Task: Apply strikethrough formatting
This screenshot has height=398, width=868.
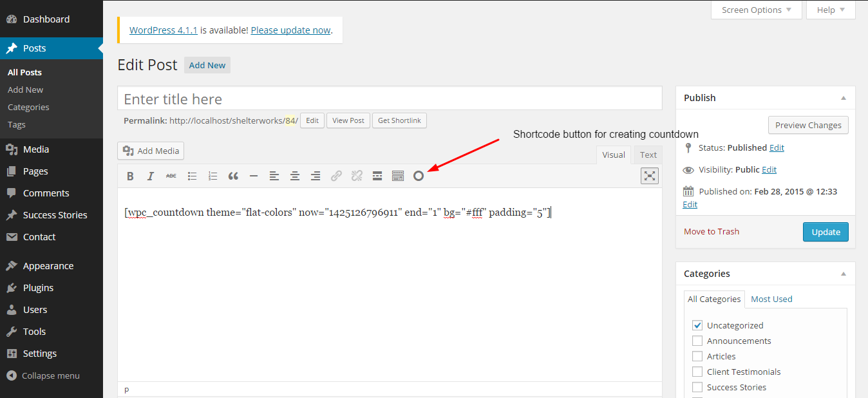Action: point(171,176)
